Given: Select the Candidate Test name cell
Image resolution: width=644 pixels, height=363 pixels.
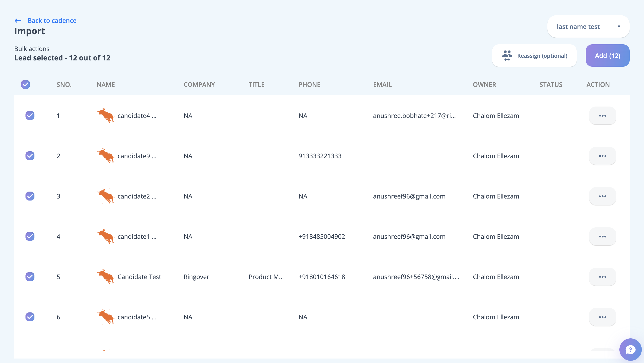Looking at the screenshot, I should pyautogui.click(x=139, y=277).
